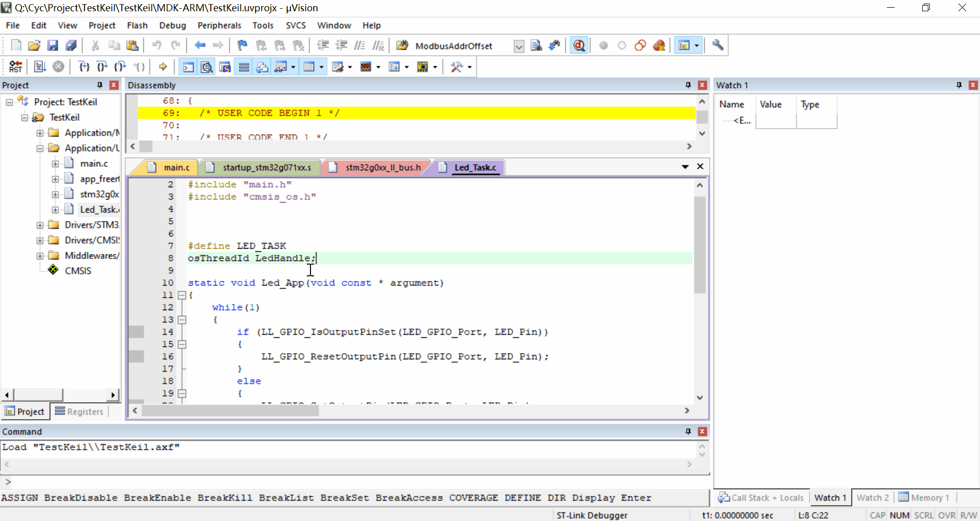Open the Configuration wrench icon
Image resolution: width=980 pixels, height=521 pixels.
(718, 46)
